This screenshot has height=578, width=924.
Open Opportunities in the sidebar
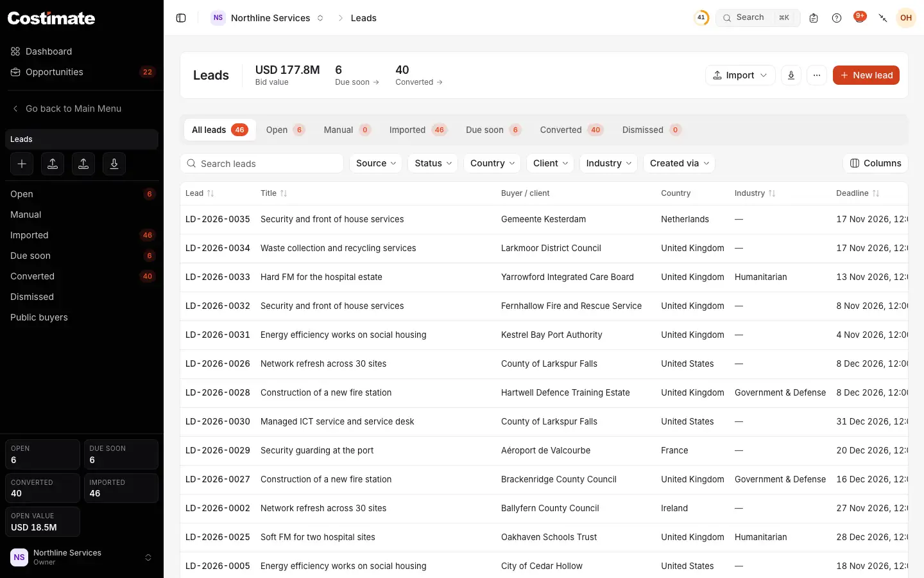[81, 72]
